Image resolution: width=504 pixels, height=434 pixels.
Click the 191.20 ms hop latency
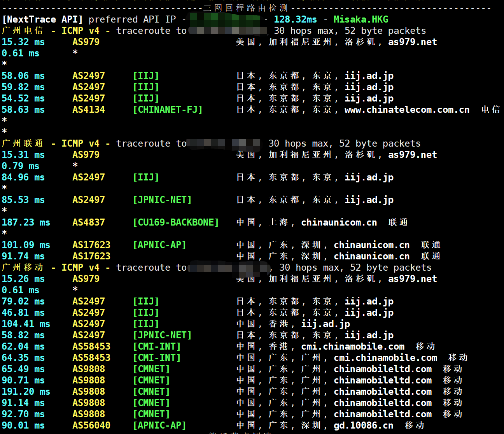pos(26,392)
